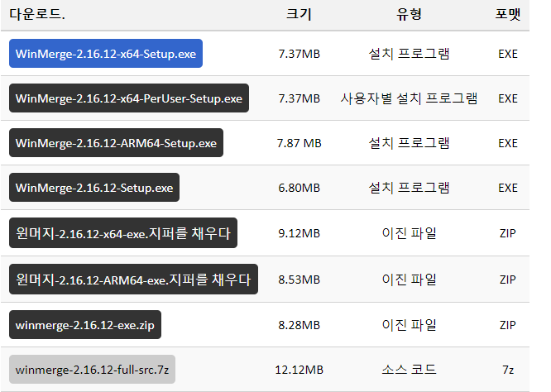Screen dimensions: 551x392
Task: Click the 크기 column header
Action: (x=299, y=14)
